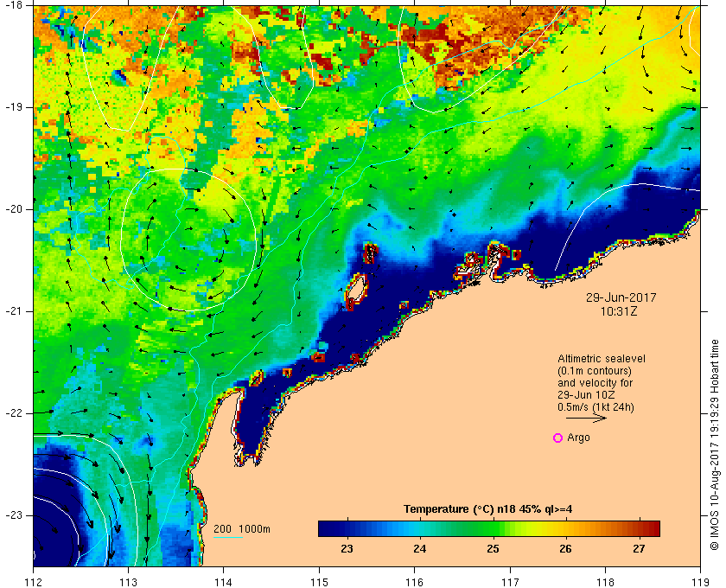Click the 24 colorbar tick label
726x588 pixels.
(420, 549)
